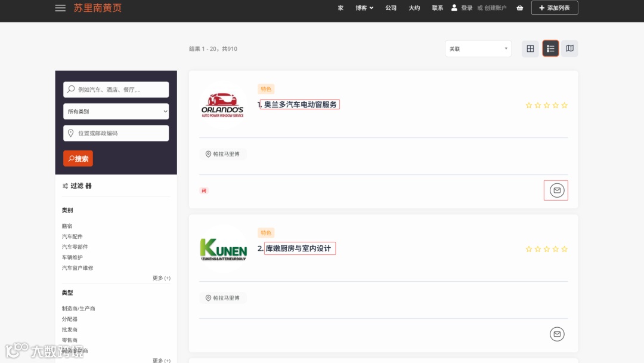Click the star rating of 奥兰多 listing
Viewport: 644px width, 363px height.
coord(547,105)
